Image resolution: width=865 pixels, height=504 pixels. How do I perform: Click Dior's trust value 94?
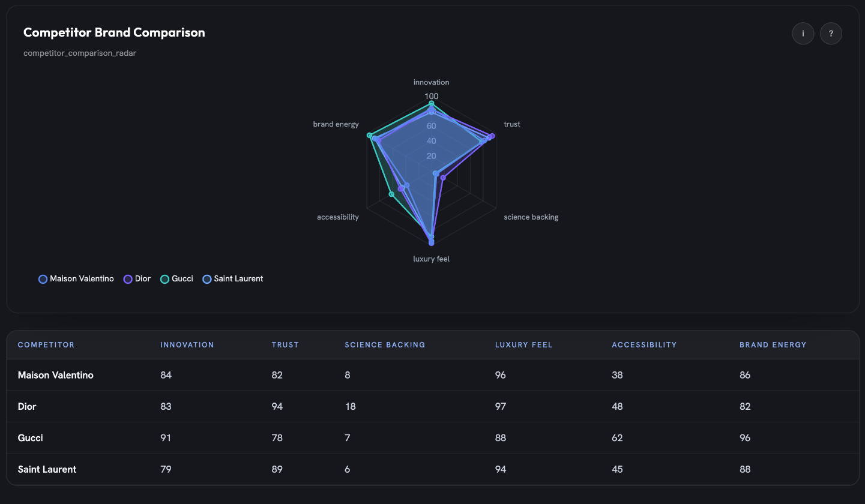click(277, 406)
